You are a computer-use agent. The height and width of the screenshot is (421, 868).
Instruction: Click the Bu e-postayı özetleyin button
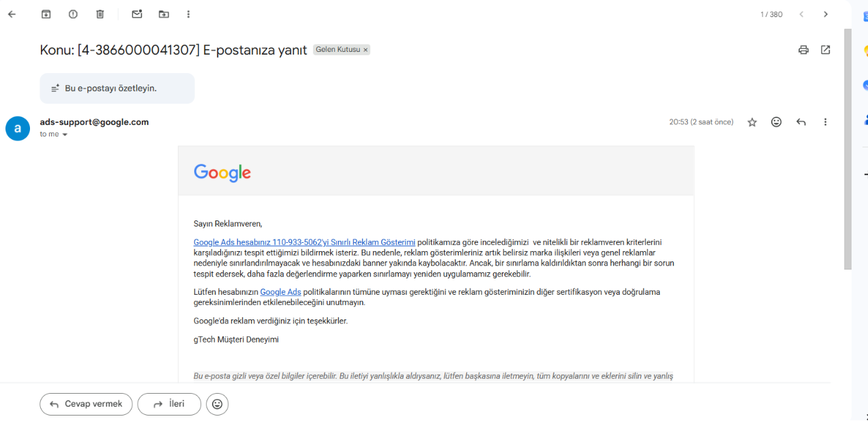(x=117, y=89)
